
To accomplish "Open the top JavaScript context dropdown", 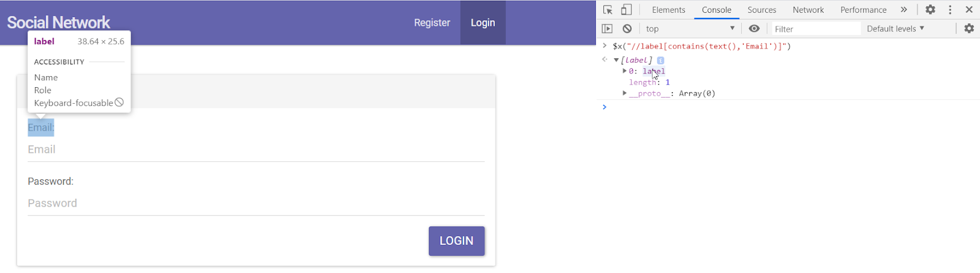I will (690, 29).
